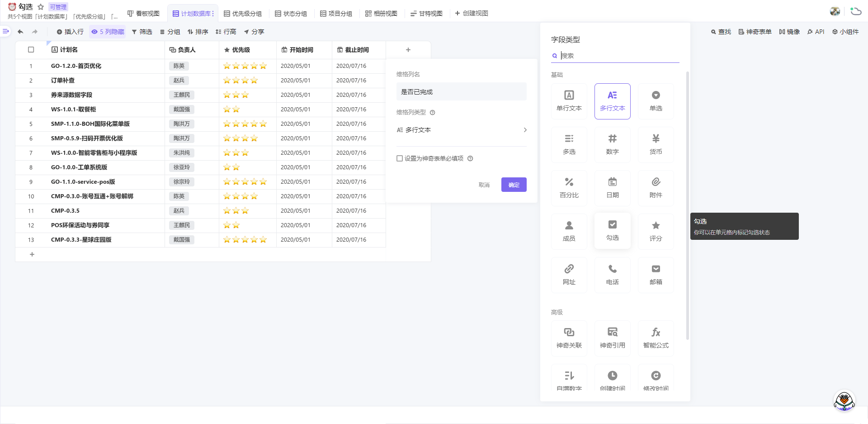The image size is (868, 424).
Task: Tick the select-all checkbox in table header
Action: pos(31,50)
